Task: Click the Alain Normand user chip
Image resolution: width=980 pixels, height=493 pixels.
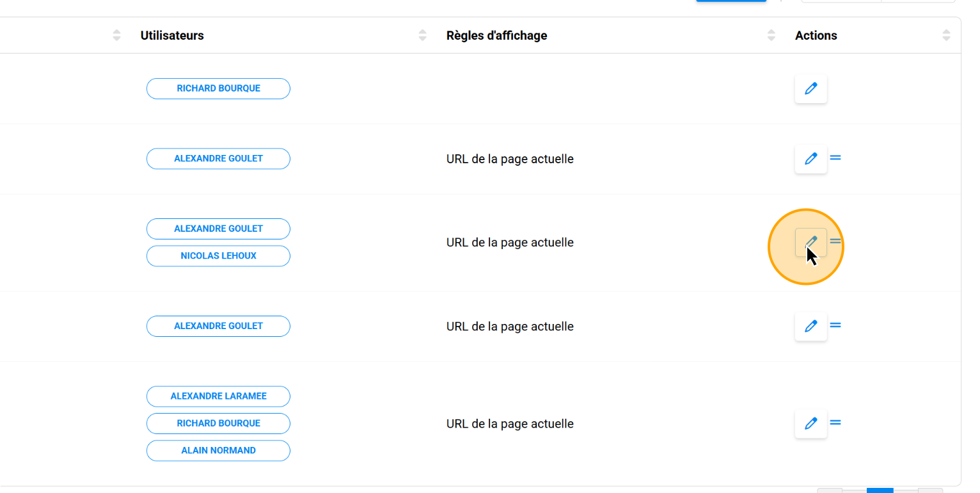Action: click(x=218, y=451)
